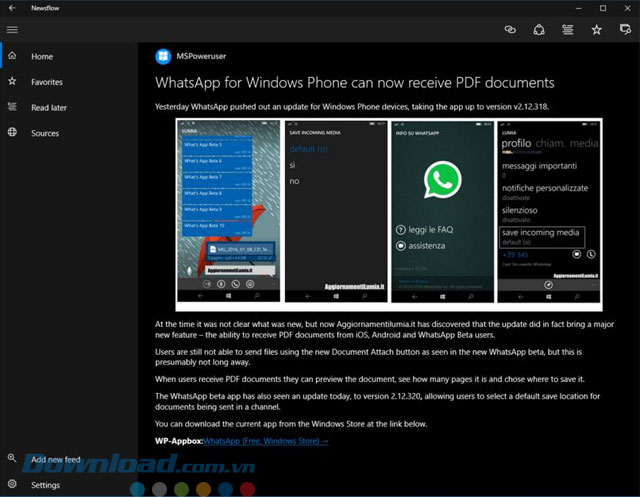Viewport: 640px width, 497px height.
Task: Click the WP-Appbox label
Action: coord(179,441)
